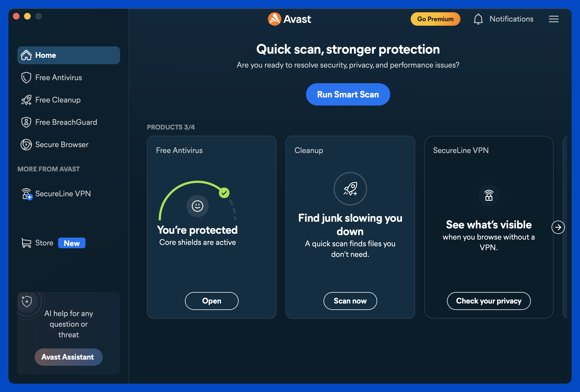Click the Free Antivirus shield icon
This screenshot has height=392, width=580.
tap(26, 77)
